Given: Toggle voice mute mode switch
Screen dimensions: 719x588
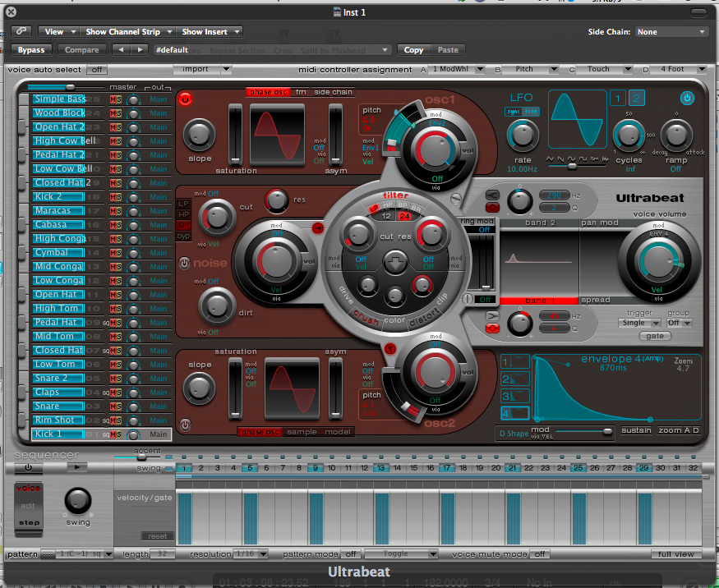Looking at the screenshot, I should click(539, 554).
